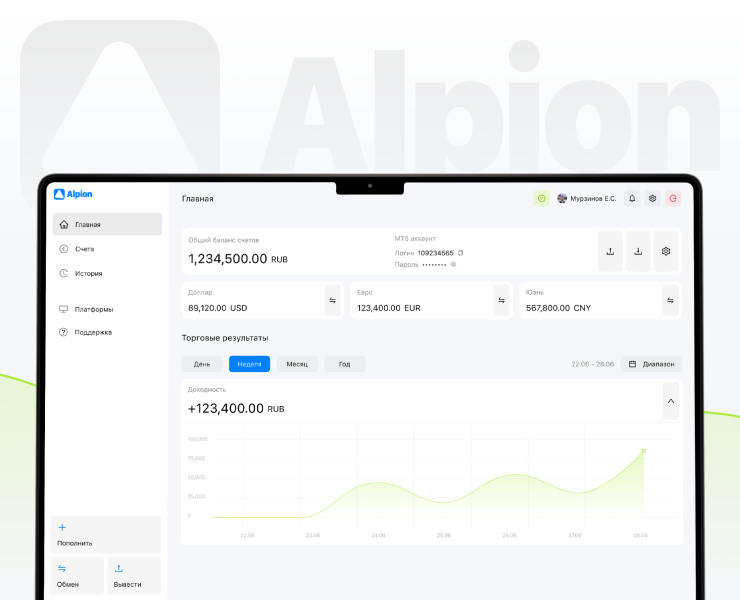Open MT5 account settings gear
The width and height of the screenshot is (740, 600).
coord(667,251)
